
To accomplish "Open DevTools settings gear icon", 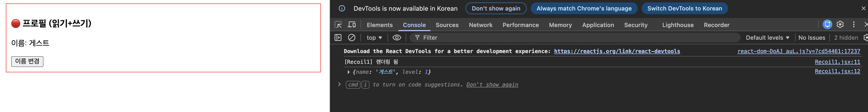I will (840, 25).
